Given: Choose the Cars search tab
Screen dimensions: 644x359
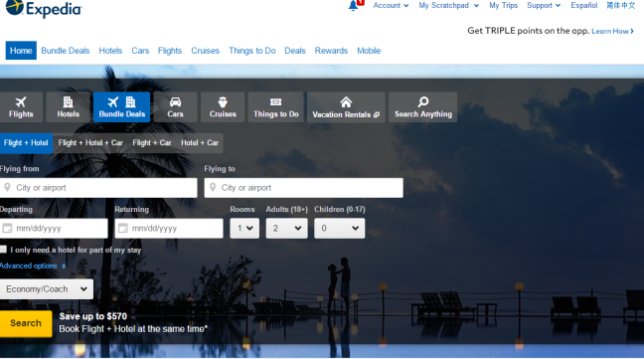Looking at the screenshot, I should 175,107.
